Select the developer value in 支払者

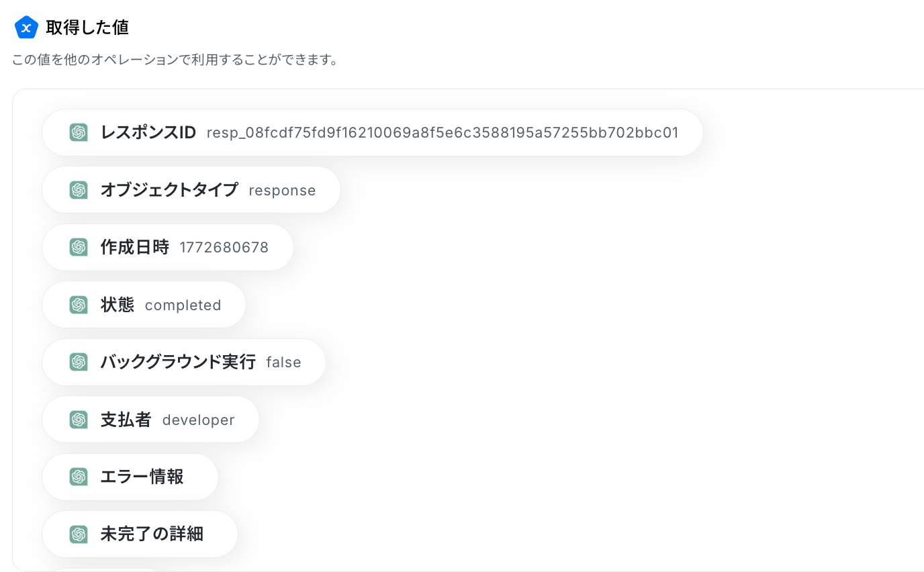[x=198, y=420]
